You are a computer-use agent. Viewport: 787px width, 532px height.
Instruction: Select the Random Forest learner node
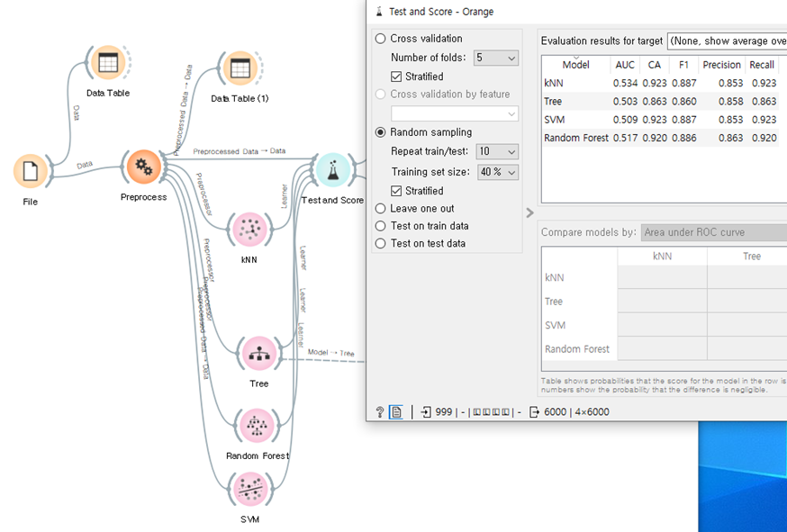pyautogui.click(x=257, y=426)
